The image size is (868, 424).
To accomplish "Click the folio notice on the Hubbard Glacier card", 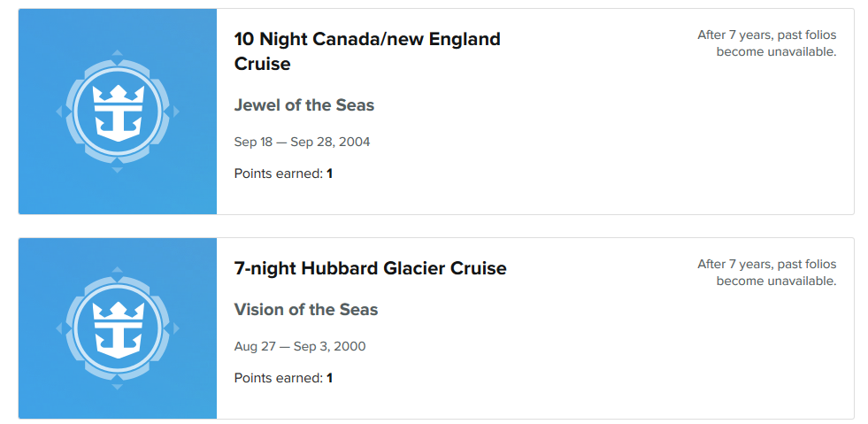I will click(767, 273).
